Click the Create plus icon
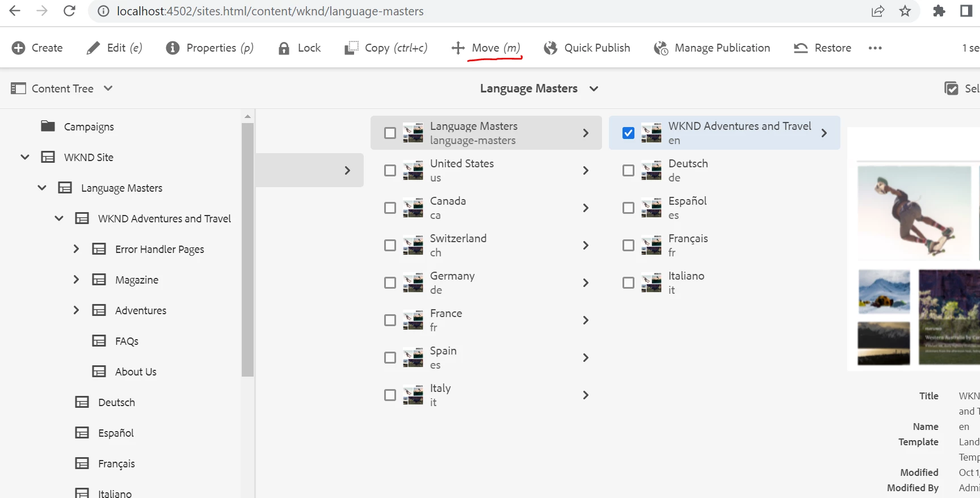The image size is (980, 498). 18,48
